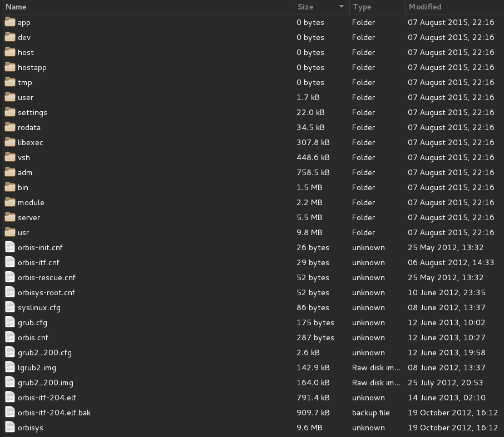
Task: Select the module folder name
Action: click(31, 202)
